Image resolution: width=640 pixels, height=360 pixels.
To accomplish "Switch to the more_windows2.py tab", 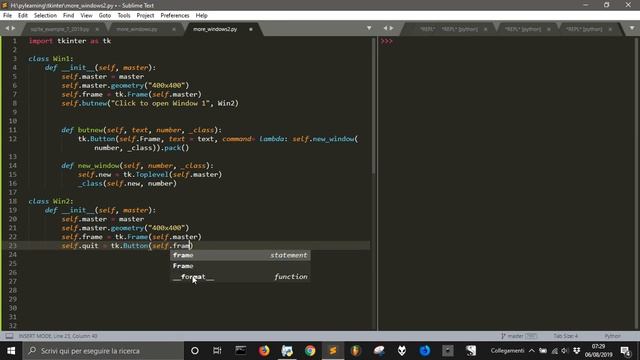I will pyautogui.click(x=215, y=29).
